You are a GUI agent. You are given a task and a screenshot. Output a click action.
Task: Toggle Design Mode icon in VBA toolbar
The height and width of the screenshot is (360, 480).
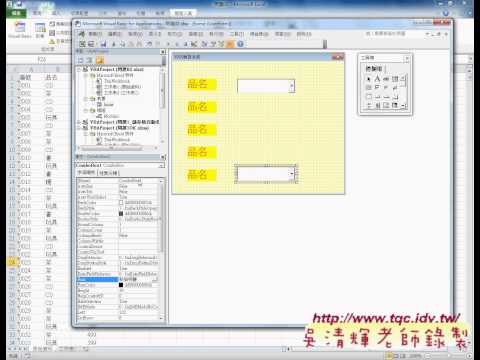[x=194, y=44]
